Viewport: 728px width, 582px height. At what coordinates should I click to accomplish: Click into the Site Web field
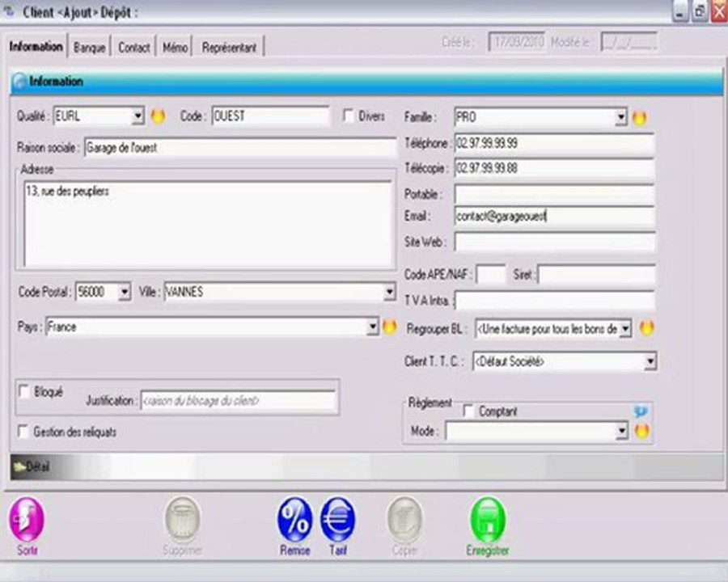point(555,242)
